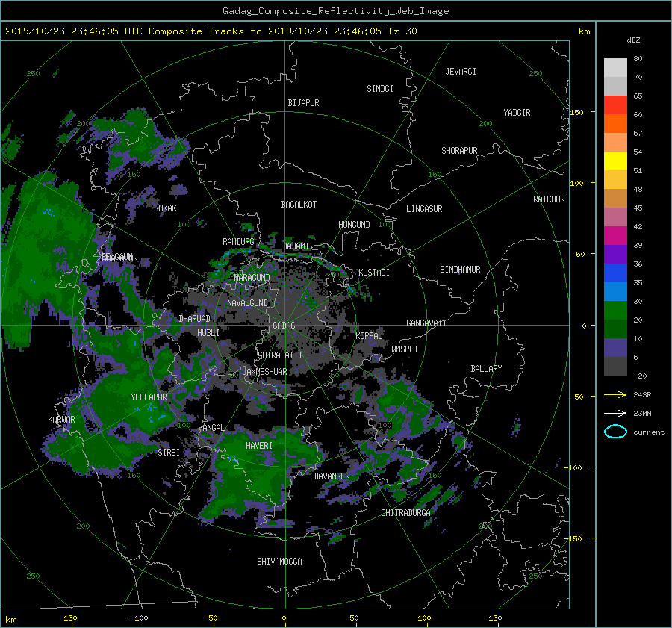The height and width of the screenshot is (628, 672).
Task: Click the SIRSI city label
Action: tap(169, 453)
